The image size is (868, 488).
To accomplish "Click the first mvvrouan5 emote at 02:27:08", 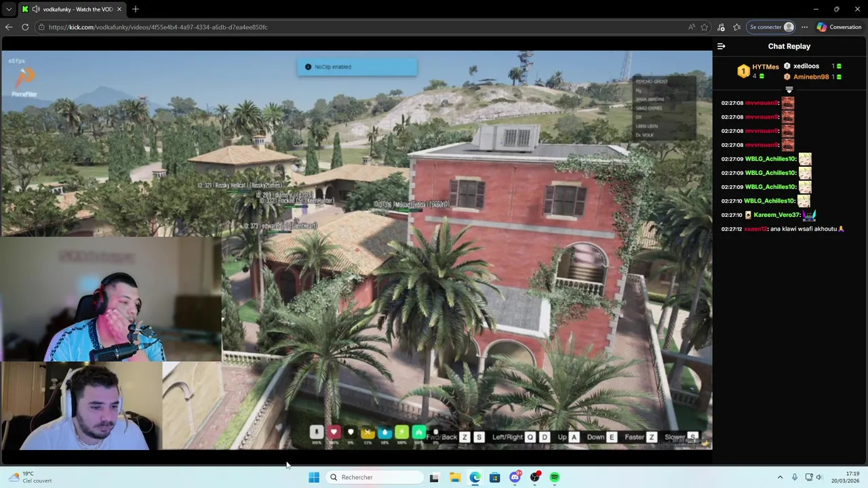I will [787, 103].
